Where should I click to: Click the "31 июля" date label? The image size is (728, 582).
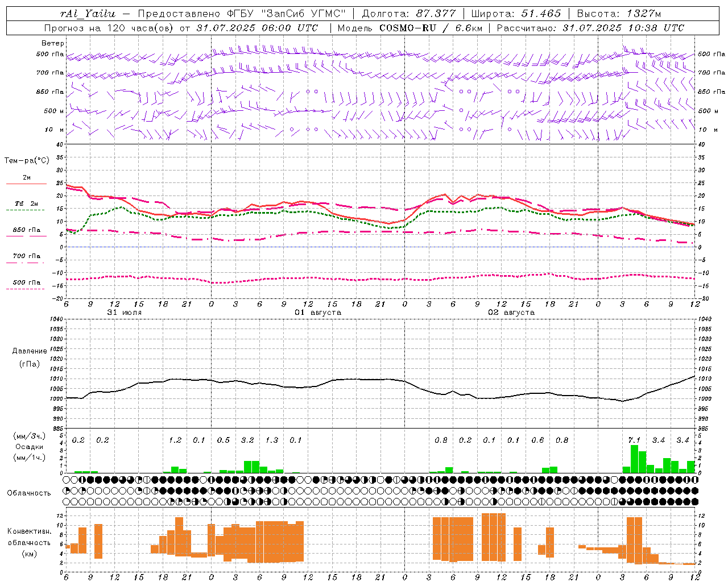click(x=125, y=313)
